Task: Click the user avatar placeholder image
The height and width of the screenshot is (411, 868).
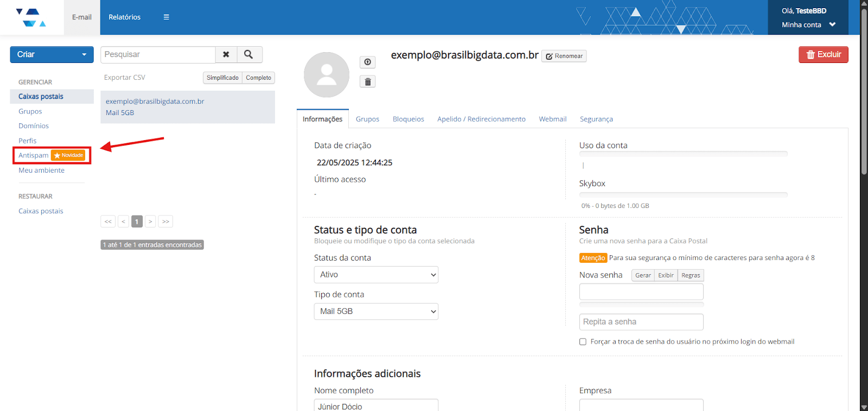Action: [327, 75]
